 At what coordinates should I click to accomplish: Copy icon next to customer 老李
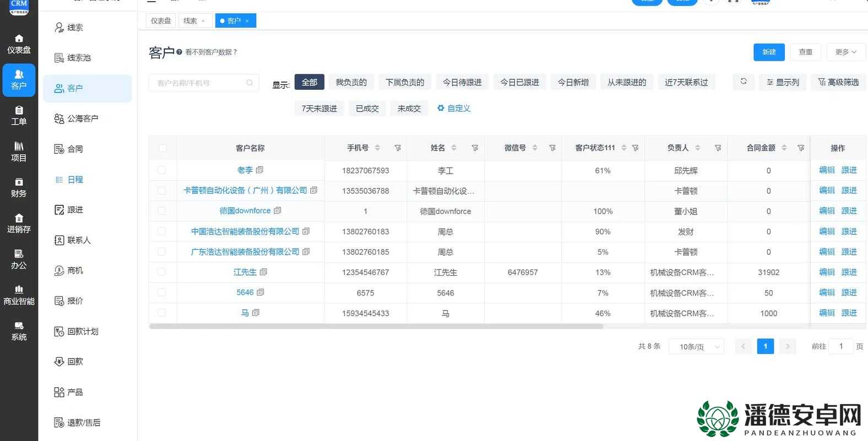point(260,170)
